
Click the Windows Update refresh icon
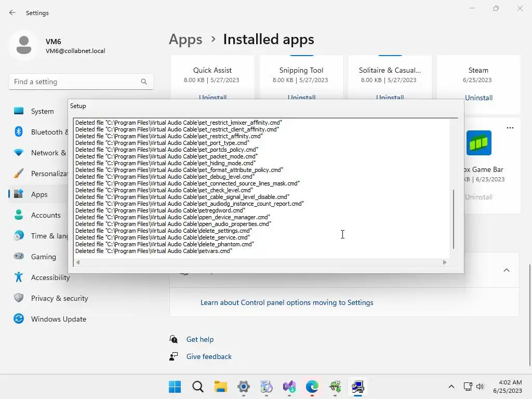(x=19, y=318)
